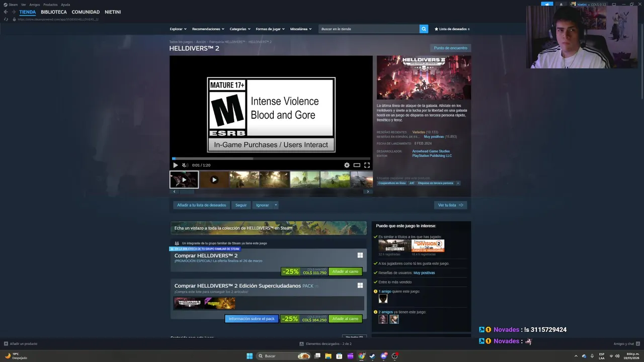Open Discord from the taskbar
The height and width of the screenshot is (362, 644).
[384, 356]
